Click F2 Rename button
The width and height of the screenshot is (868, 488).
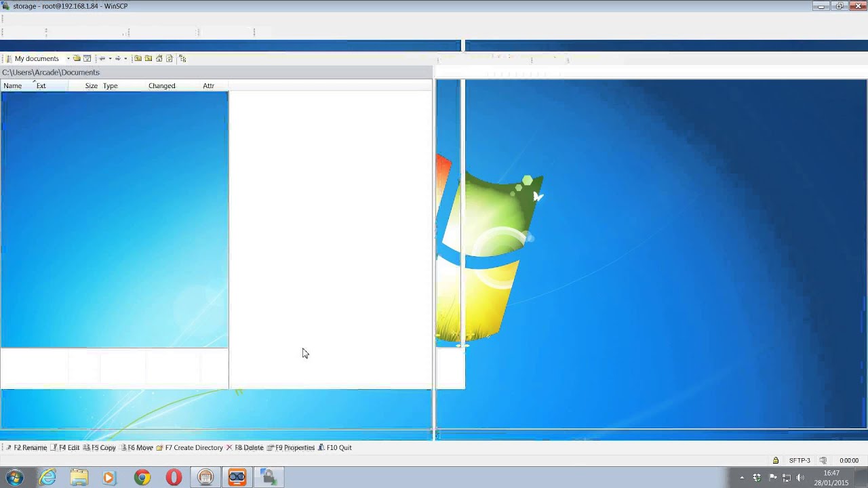[x=26, y=447]
